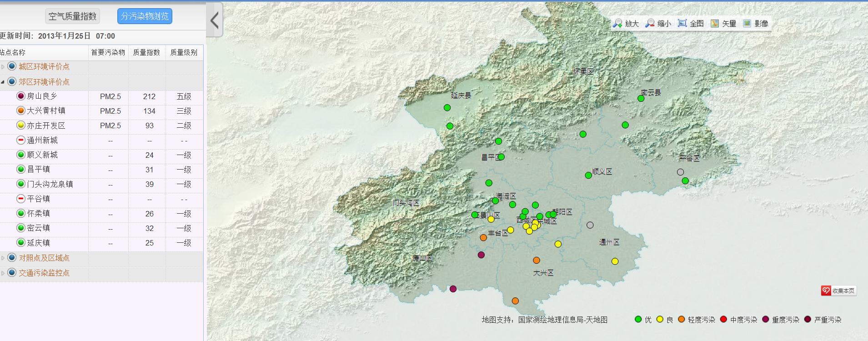
Task: Click the 通州新城 no-data status icon
Action: (x=20, y=140)
